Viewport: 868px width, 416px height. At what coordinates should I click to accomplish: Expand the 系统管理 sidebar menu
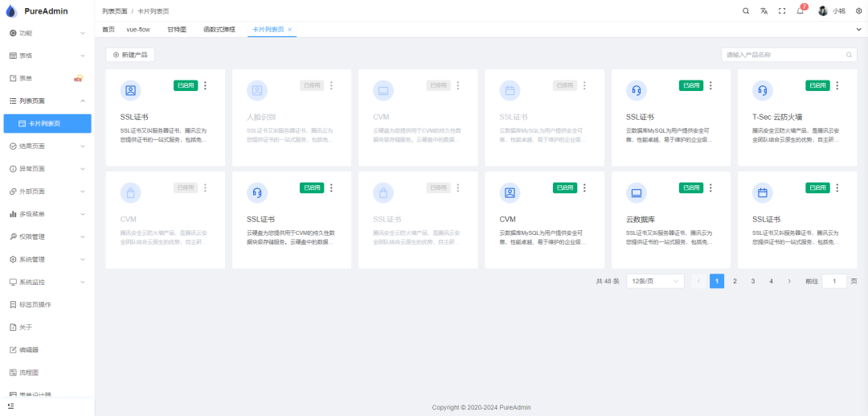(x=47, y=259)
